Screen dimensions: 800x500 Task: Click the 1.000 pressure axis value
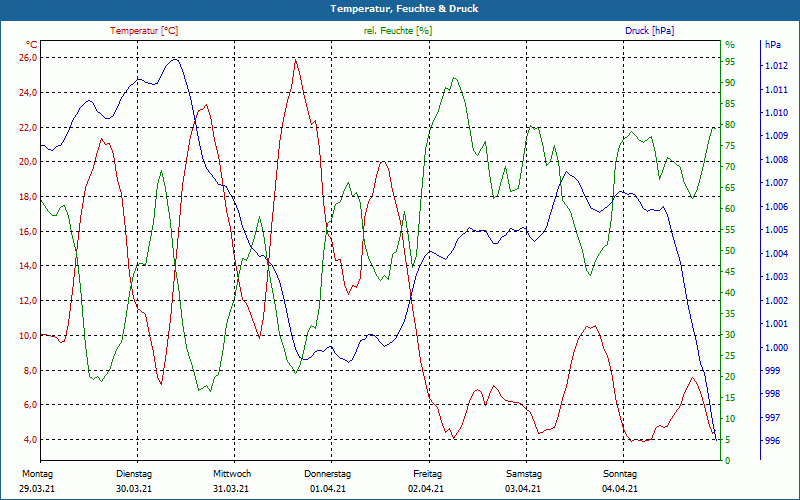pyautogui.click(x=776, y=348)
